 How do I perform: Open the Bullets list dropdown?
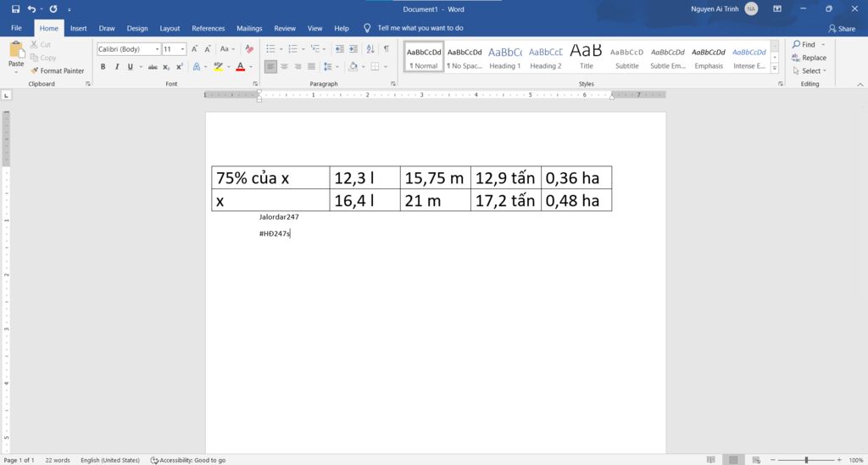[281, 49]
